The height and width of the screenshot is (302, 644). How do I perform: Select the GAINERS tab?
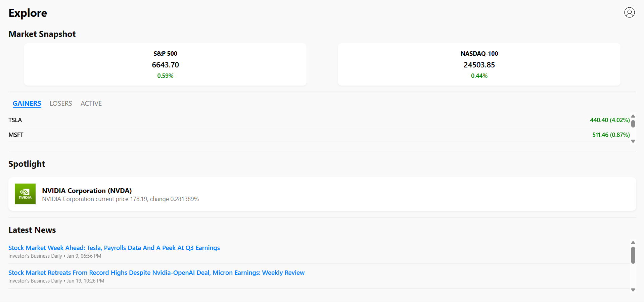click(27, 103)
